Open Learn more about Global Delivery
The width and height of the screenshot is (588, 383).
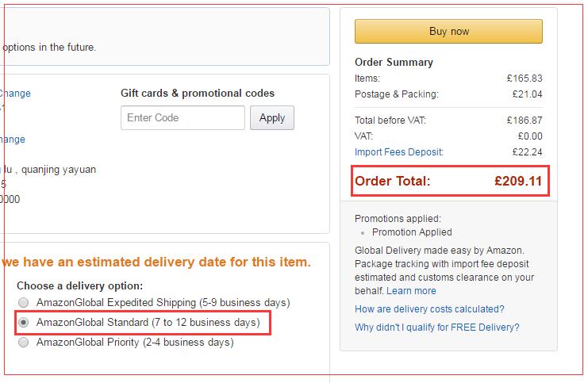pyautogui.click(x=411, y=291)
